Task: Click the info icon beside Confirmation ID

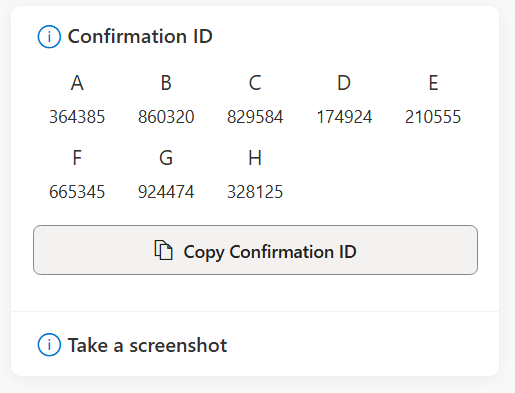Action: [49, 37]
